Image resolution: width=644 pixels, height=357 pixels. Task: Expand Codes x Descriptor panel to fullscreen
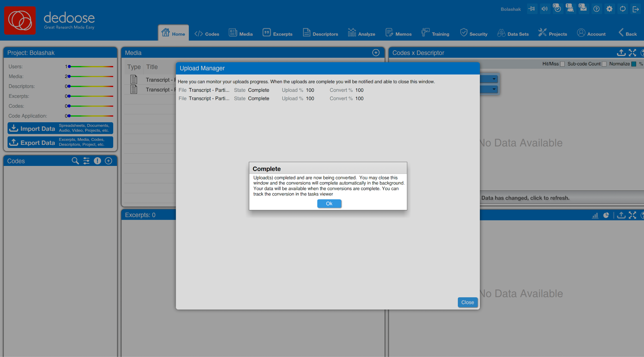click(632, 53)
